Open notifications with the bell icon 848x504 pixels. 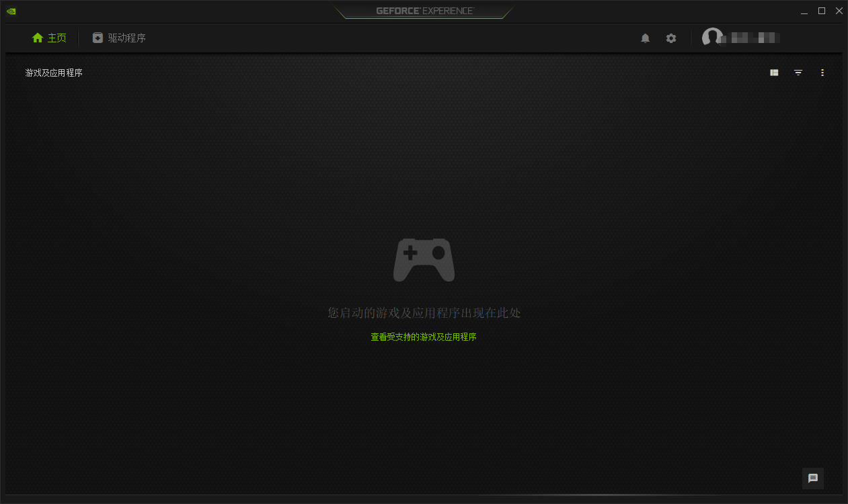(x=646, y=38)
